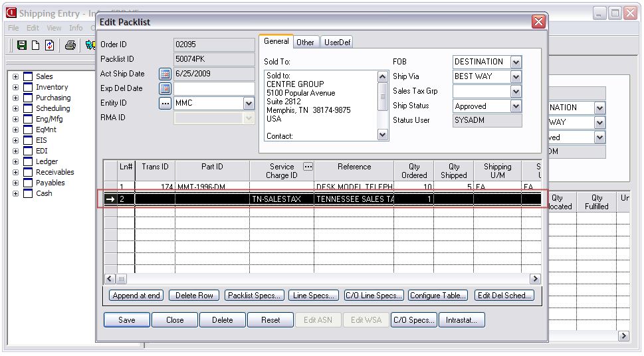Viewport: 644px width, 356px height.
Task: Open the File menu in Shipping Entry
Action: point(13,28)
